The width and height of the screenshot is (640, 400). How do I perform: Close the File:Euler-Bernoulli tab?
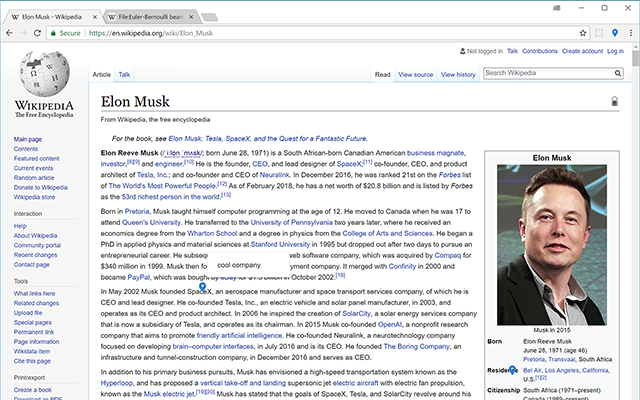[x=191, y=17]
